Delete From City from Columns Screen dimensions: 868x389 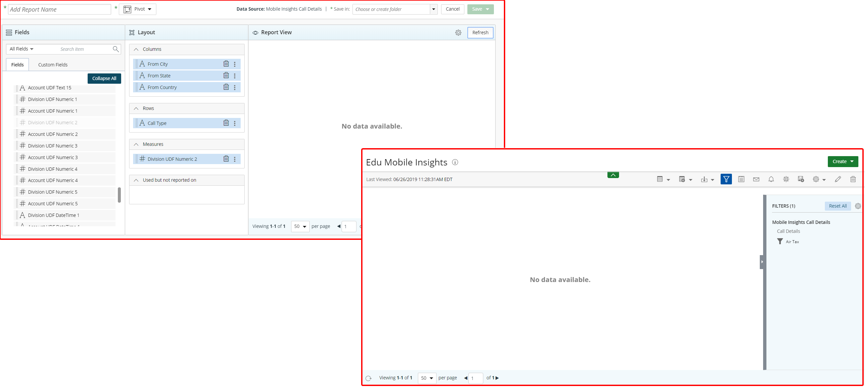226,64
